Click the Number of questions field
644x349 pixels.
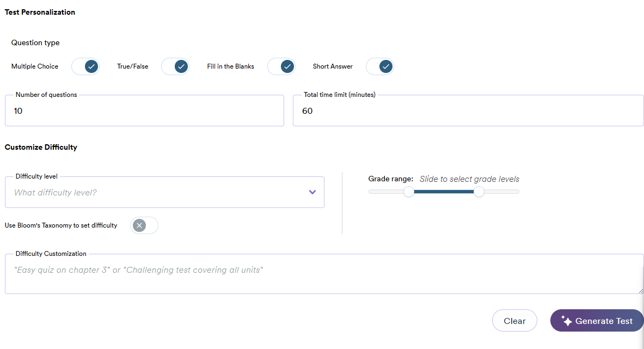(x=144, y=111)
